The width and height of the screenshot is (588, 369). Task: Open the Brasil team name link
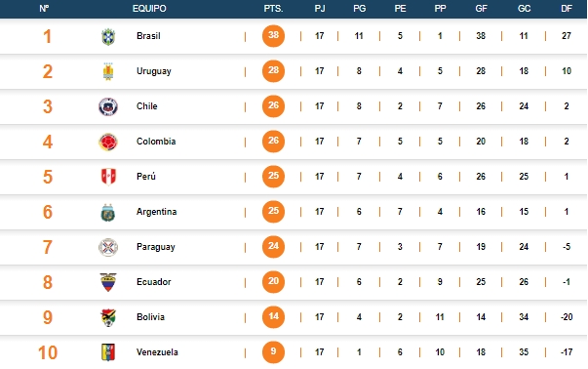coord(148,36)
